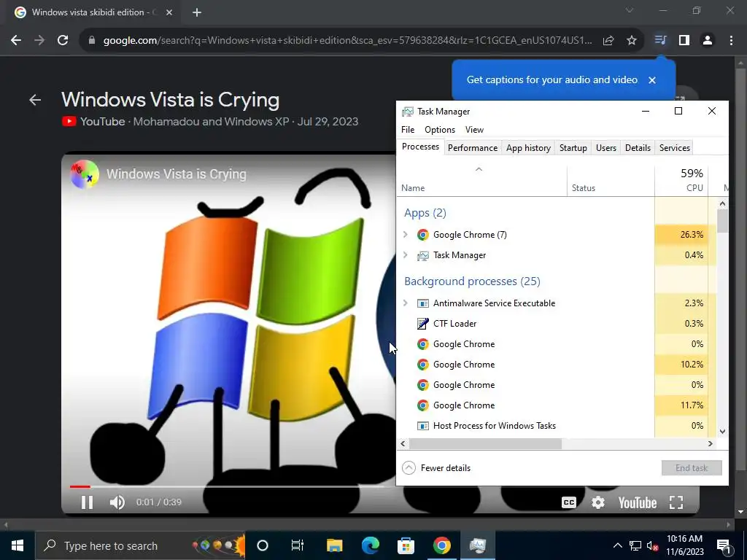Expand Task Manager app row
Viewport: 747px width, 560px height.
coord(406,254)
